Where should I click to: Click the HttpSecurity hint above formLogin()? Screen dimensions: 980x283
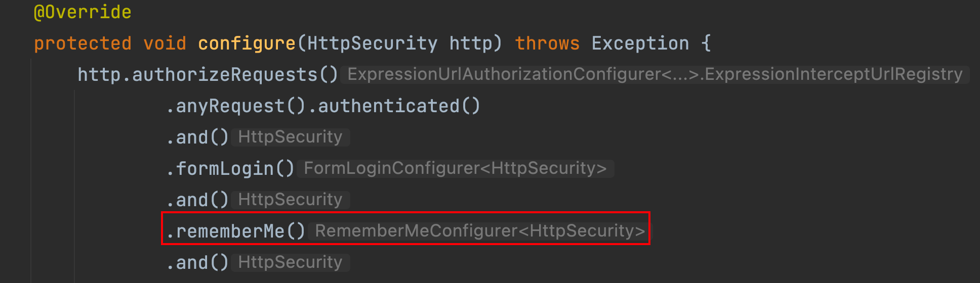coord(290,137)
